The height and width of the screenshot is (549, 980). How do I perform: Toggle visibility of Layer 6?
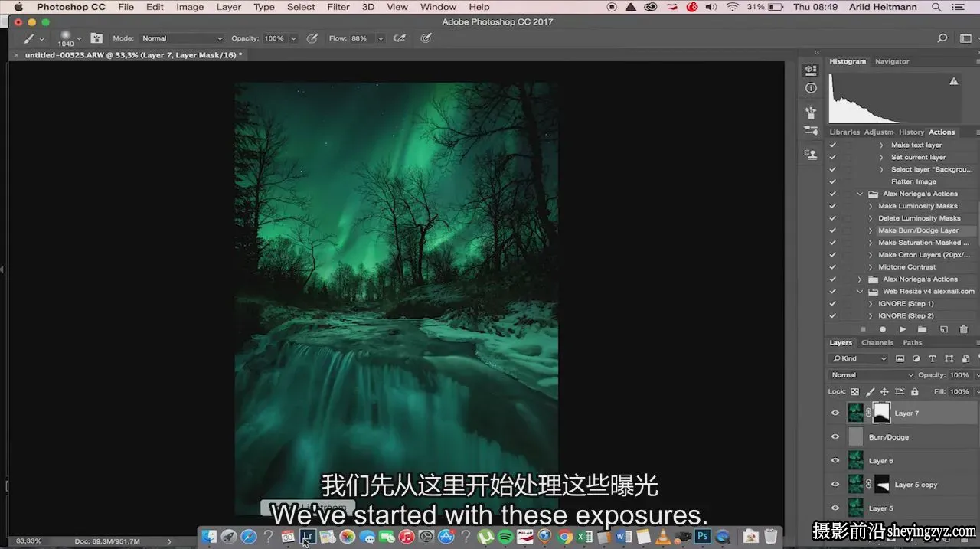835,461
